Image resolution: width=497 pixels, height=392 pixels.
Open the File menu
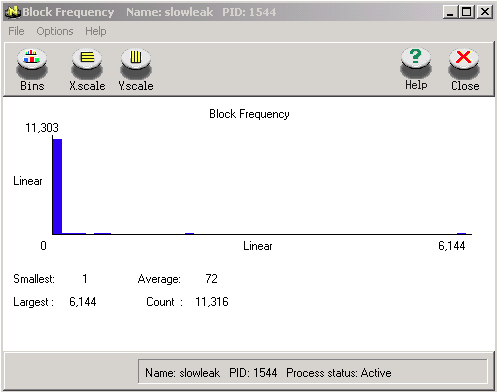pyautogui.click(x=16, y=31)
